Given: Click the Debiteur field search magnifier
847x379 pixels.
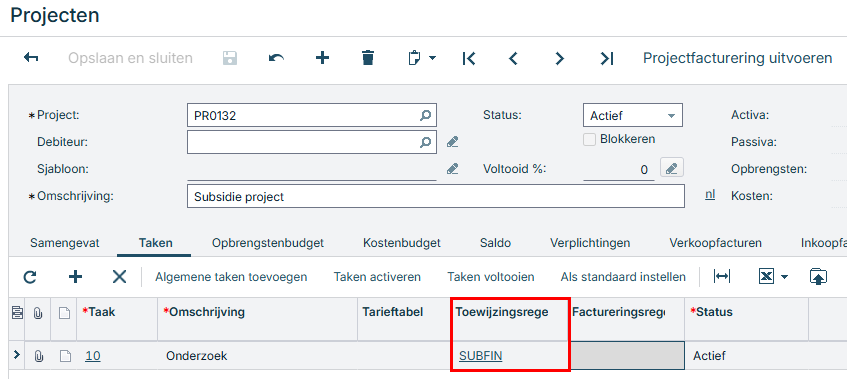Looking at the screenshot, I should [x=426, y=142].
